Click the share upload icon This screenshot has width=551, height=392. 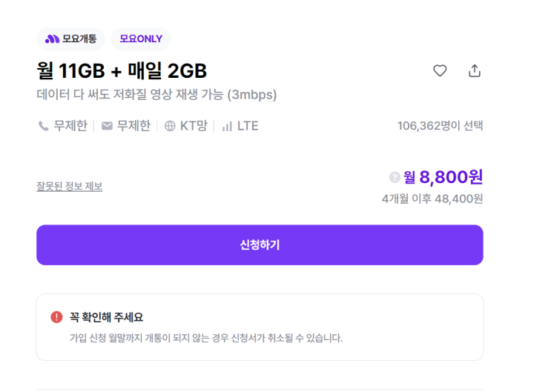[475, 71]
